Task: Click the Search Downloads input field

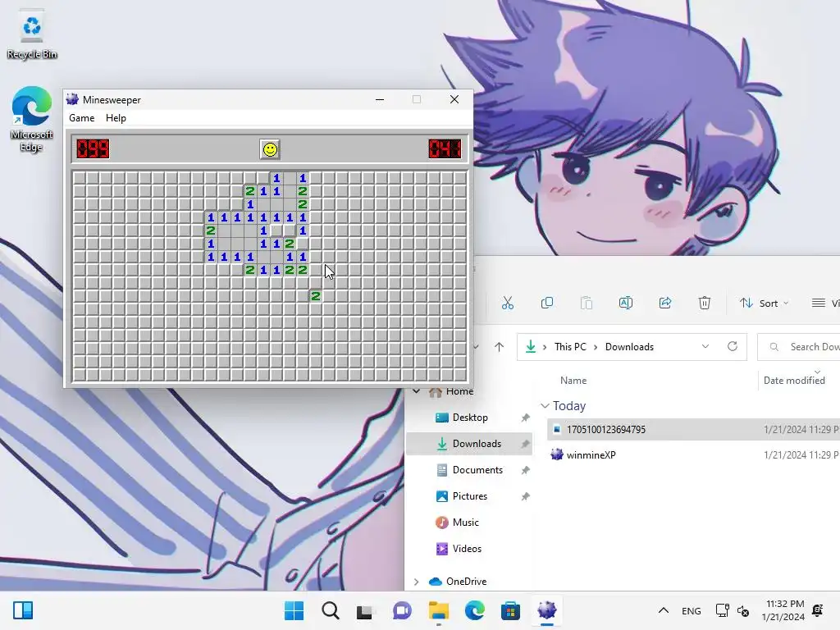Action: [799, 347]
